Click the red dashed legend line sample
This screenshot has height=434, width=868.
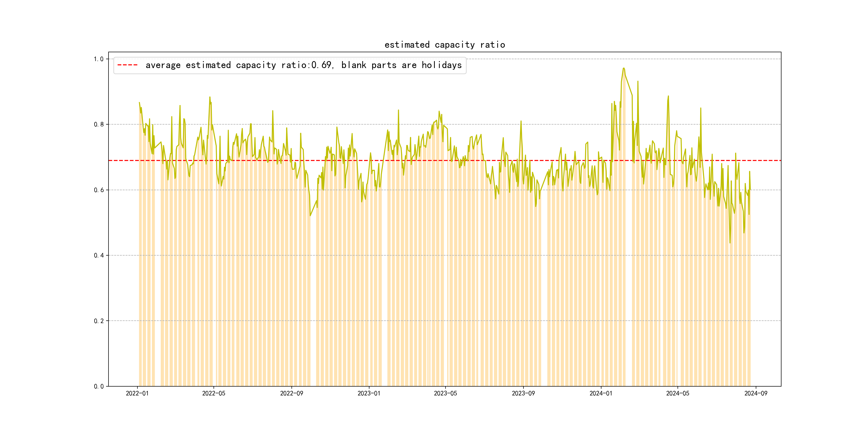point(127,65)
